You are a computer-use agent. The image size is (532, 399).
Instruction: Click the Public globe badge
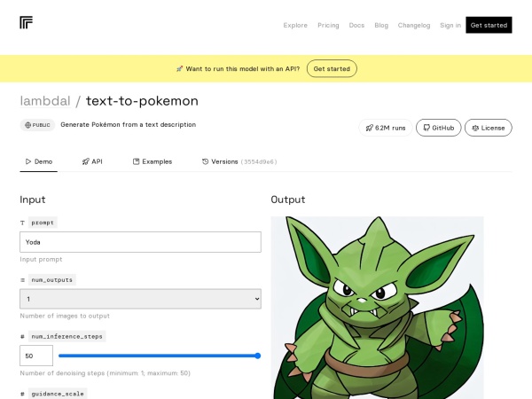click(37, 125)
